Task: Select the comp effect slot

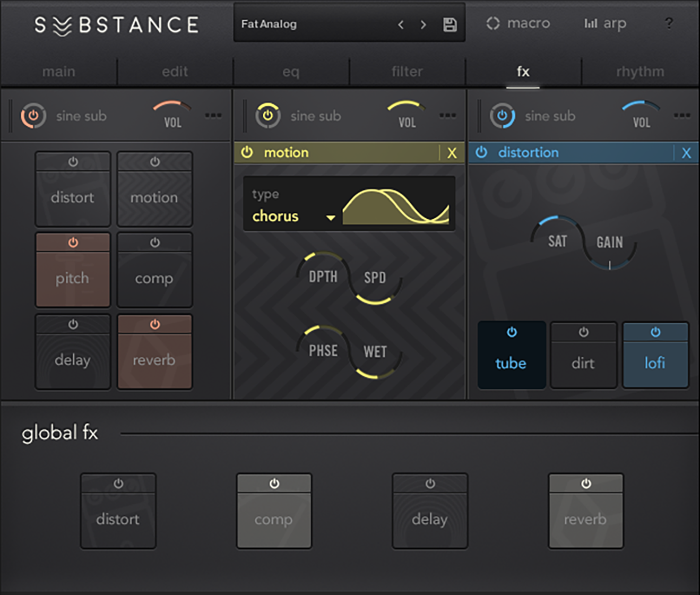Action: [x=154, y=269]
